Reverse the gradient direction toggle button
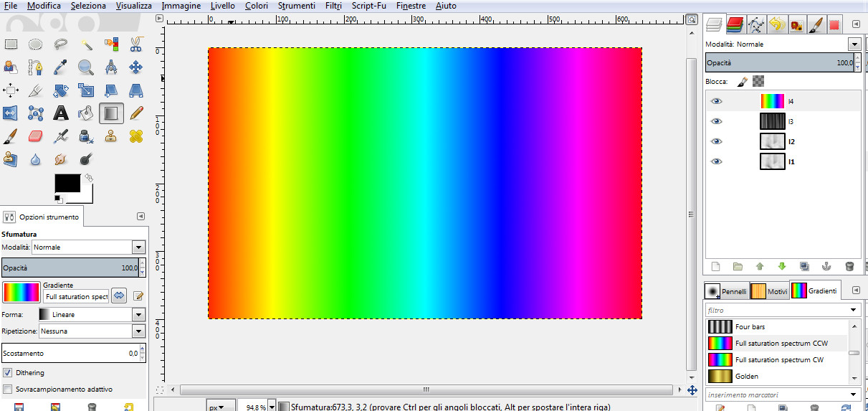The image size is (868, 411). pyautogui.click(x=120, y=295)
